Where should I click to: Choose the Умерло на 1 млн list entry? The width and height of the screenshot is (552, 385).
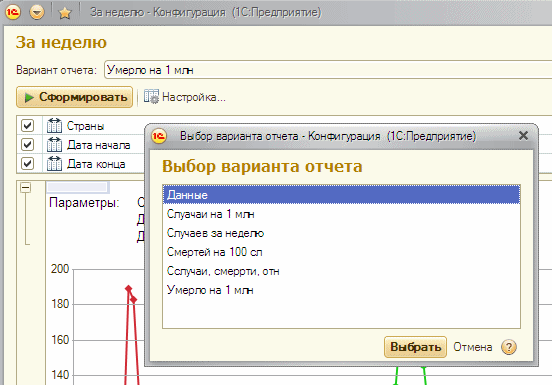(341, 290)
